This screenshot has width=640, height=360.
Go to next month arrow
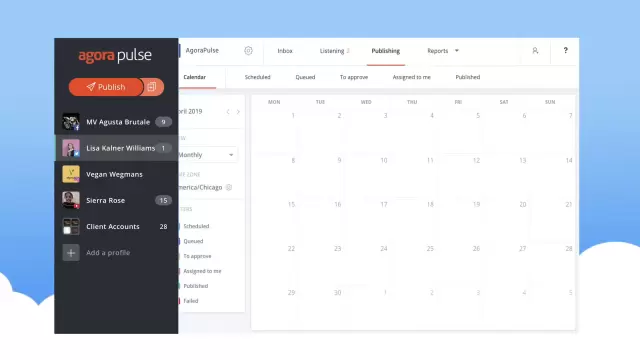coord(238,111)
